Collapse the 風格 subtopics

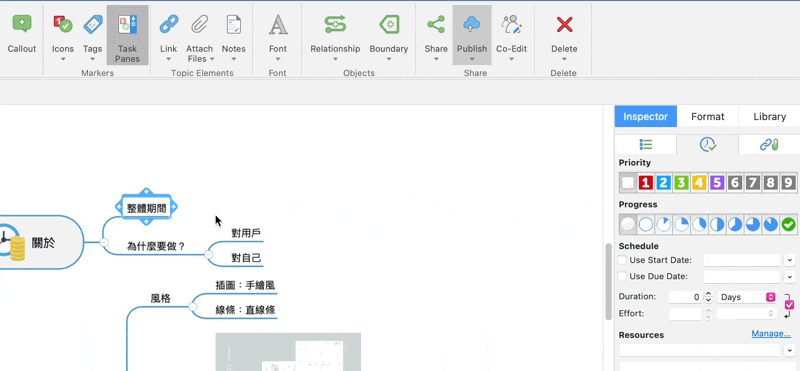click(x=192, y=307)
